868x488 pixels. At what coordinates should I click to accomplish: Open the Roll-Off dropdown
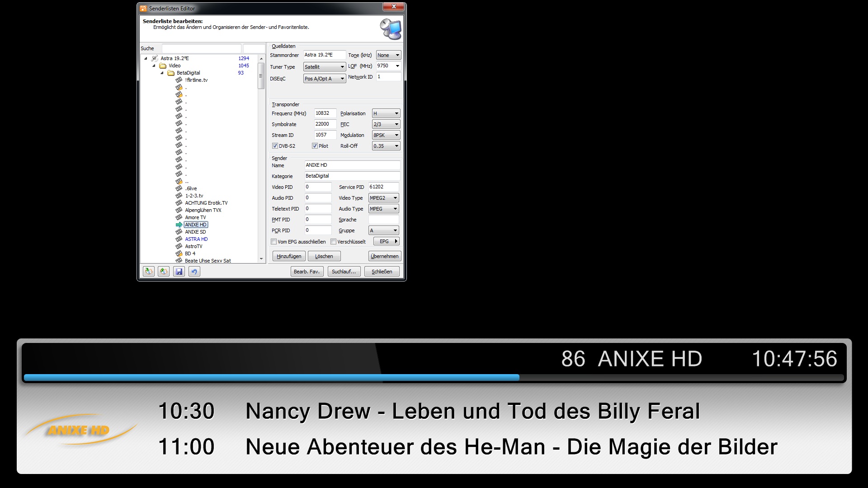pos(386,146)
